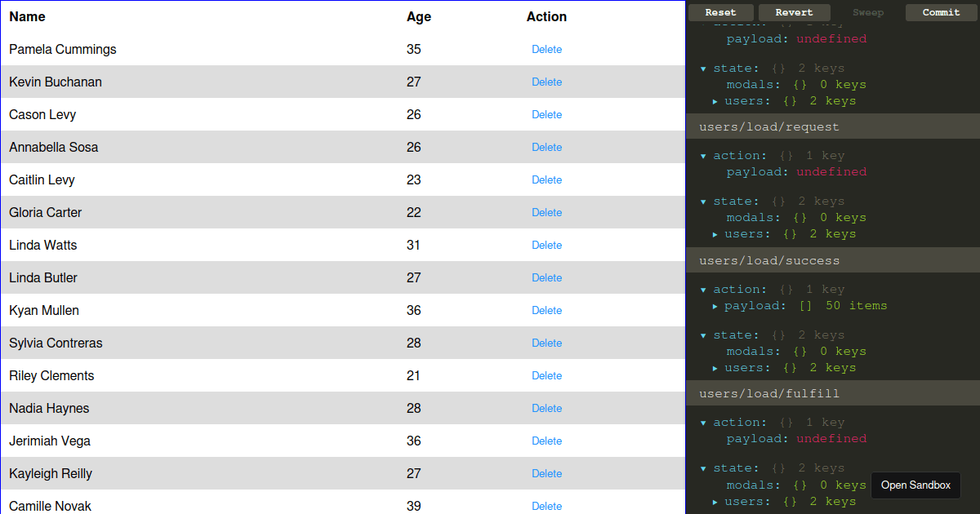Collapse action node under users/load/fulfill
The image size is (980, 514).
tap(703, 423)
